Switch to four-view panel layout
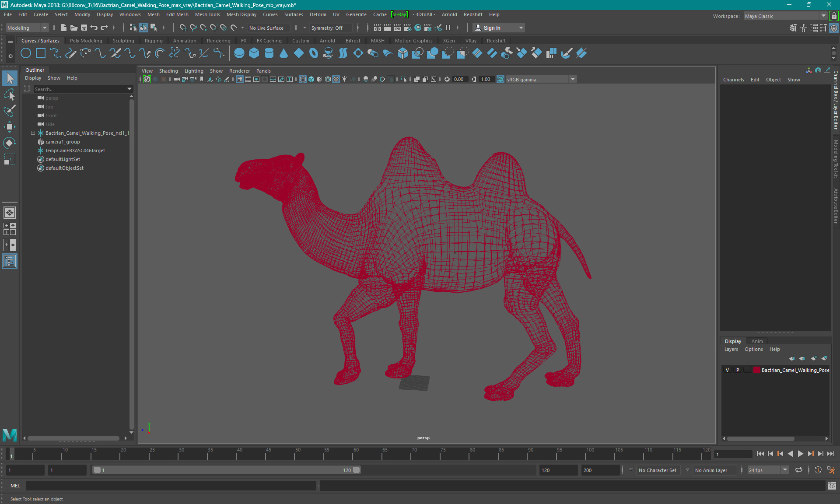840x504 pixels. [10, 229]
